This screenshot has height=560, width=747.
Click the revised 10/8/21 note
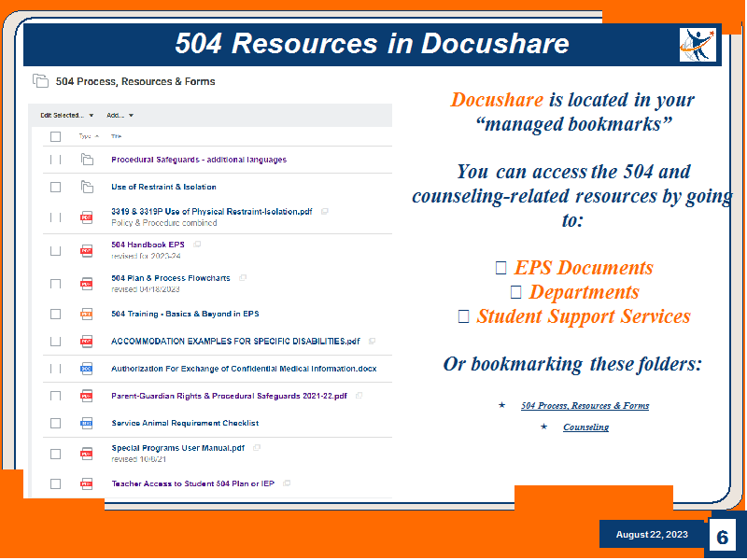click(138, 459)
